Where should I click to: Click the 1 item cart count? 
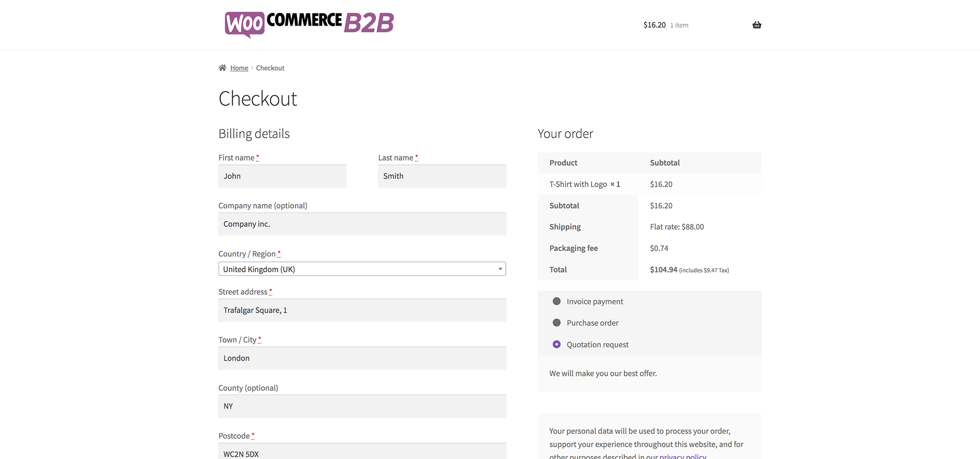click(x=679, y=25)
